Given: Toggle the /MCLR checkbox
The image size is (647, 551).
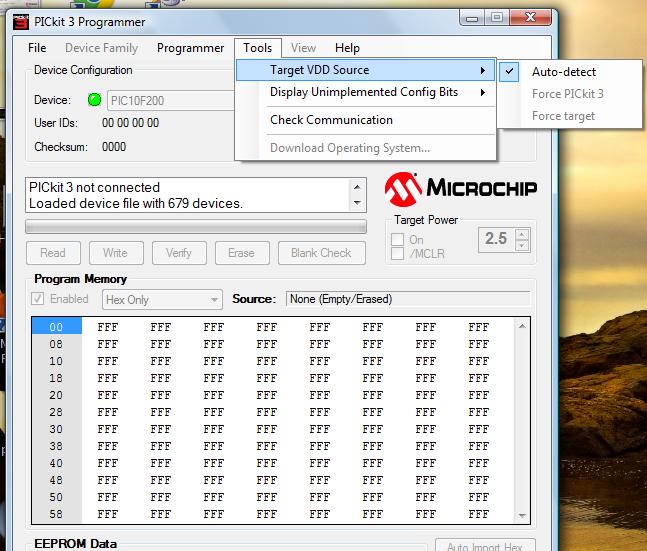Looking at the screenshot, I should [397, 253].
